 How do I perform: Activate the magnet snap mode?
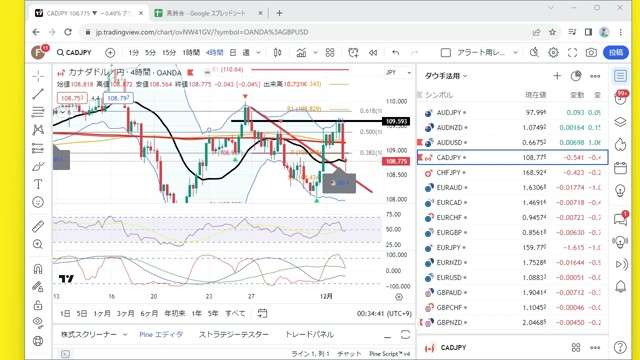point(38,269)
